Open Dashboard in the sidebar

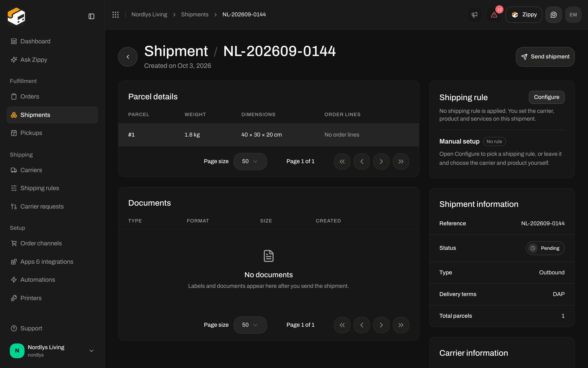(x=52, y=41)
